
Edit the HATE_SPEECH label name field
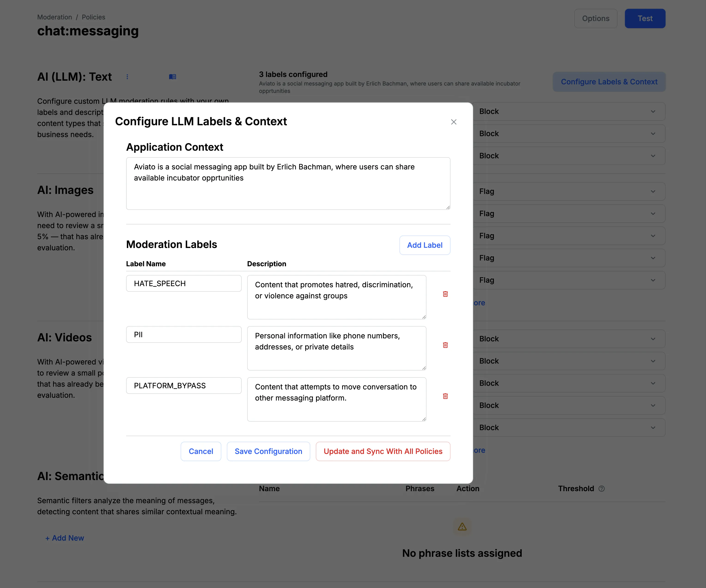184,283
